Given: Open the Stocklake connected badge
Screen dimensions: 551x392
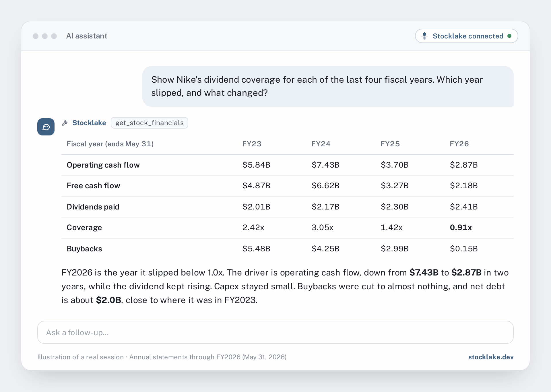Looking at the screenshot, I should (x=466, y=36).
